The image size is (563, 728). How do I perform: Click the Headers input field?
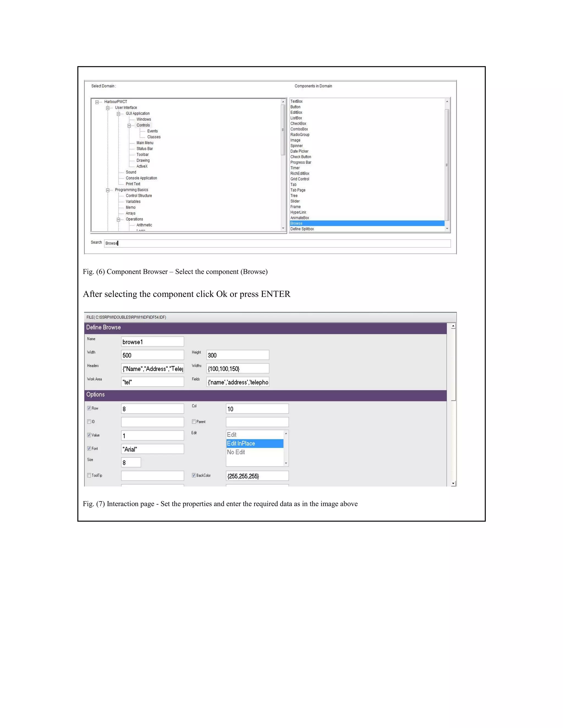coord(152,368)
